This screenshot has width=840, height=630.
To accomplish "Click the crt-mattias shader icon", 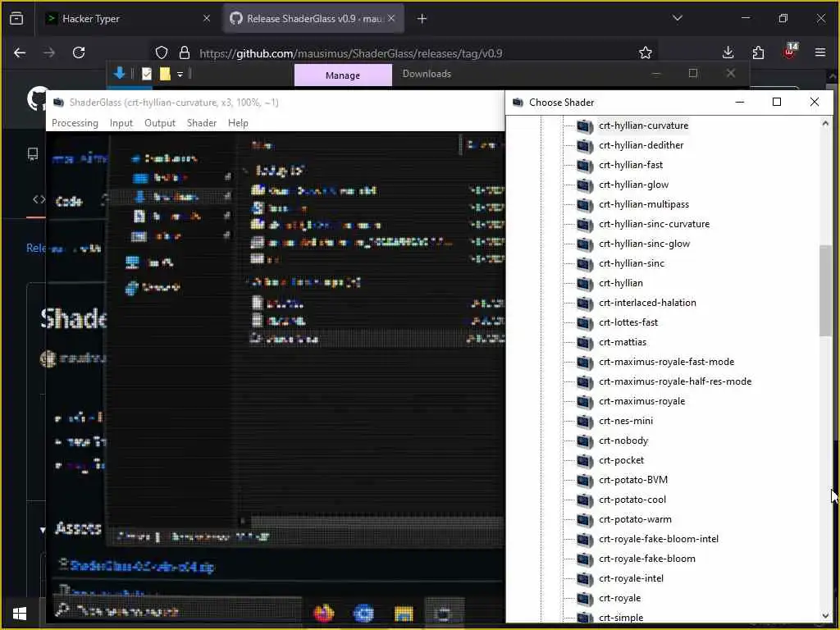I will tap(584, 342).
